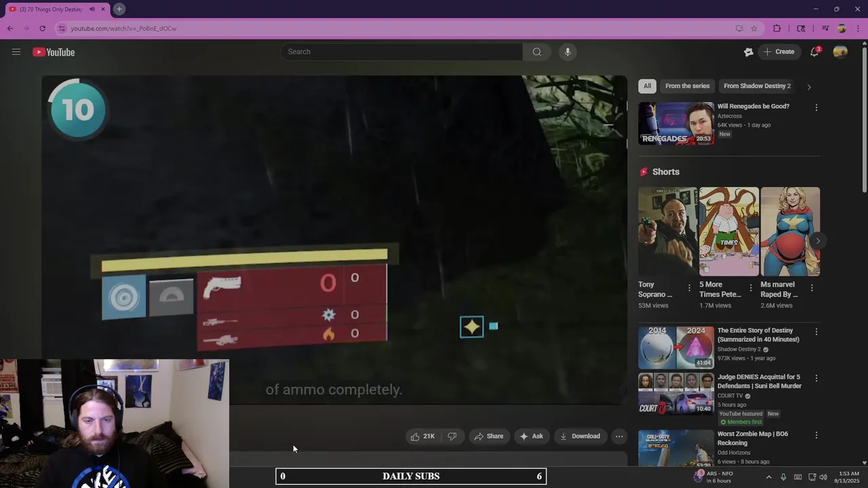The width and height of the screenshot is (868, 488).
Task: Open options for Judge DENIES Acquittal video
Action: coord(816,378)
